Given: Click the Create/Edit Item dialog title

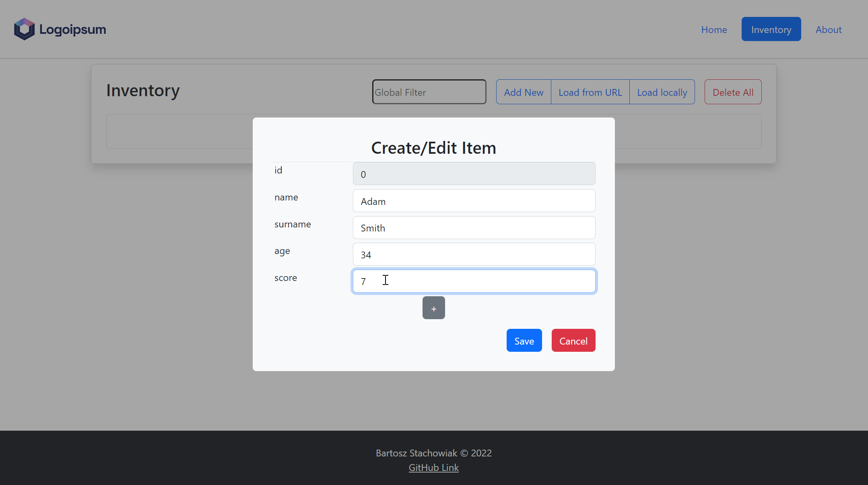Looking at the screenshot, I should pyautogui.click(x=433, y=147).
